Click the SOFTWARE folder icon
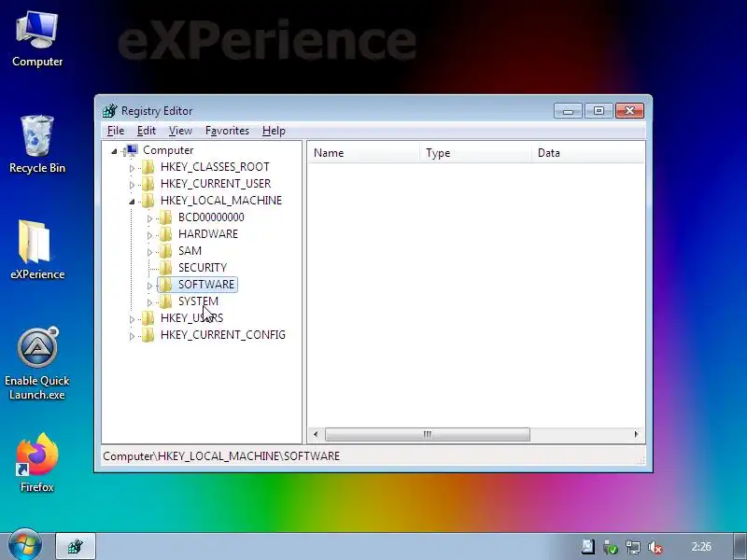Viewport: 747px width, 560px height. pos(166,285)
